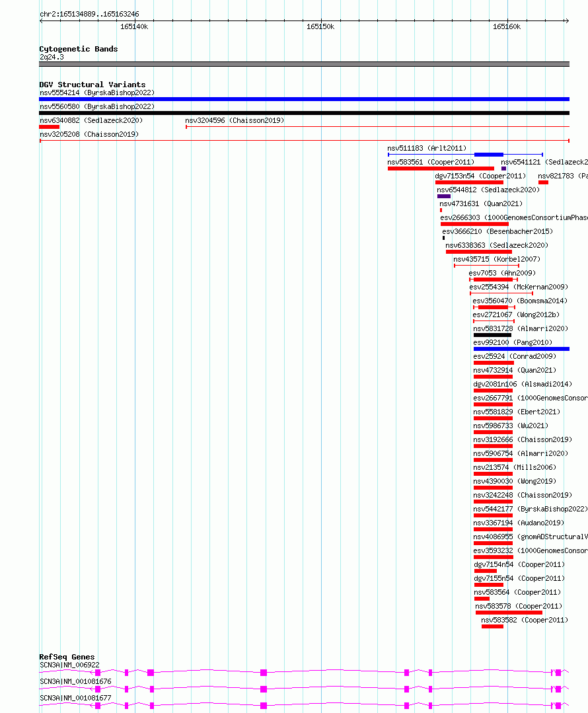The width and height of the screenshot is (588, 713).
Task: Click nsv3192666 (Chaisson2019) label
Action: (523, 439)
